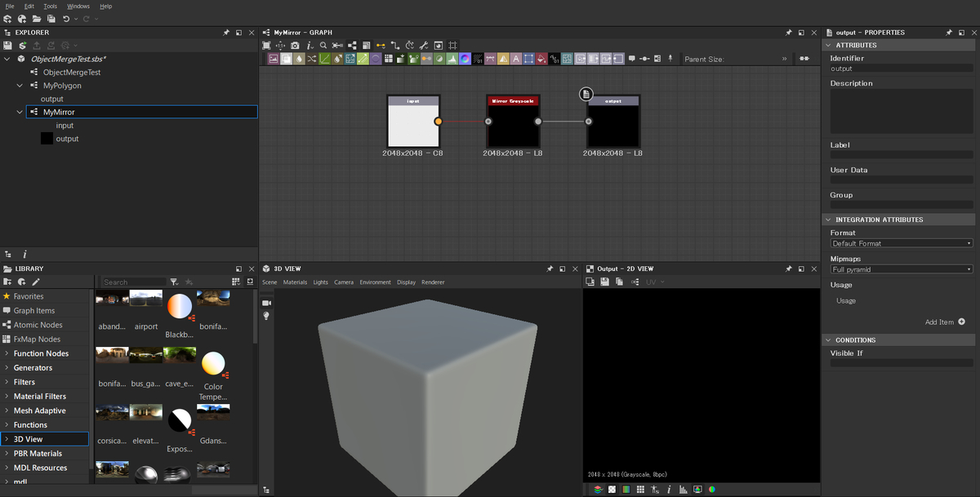Viewport: 980px width, 497px height.
Task: Click Add Item in Usage
Action: pos(945,322)
